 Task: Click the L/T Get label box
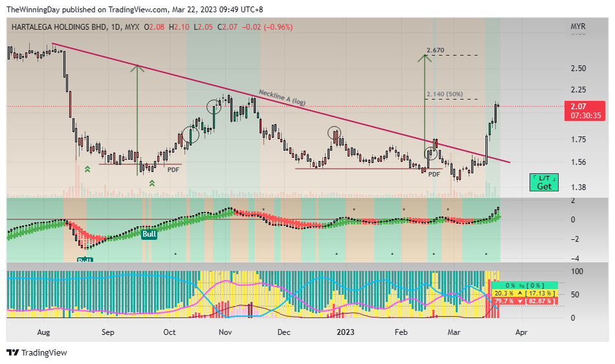(x=544, y=182)
